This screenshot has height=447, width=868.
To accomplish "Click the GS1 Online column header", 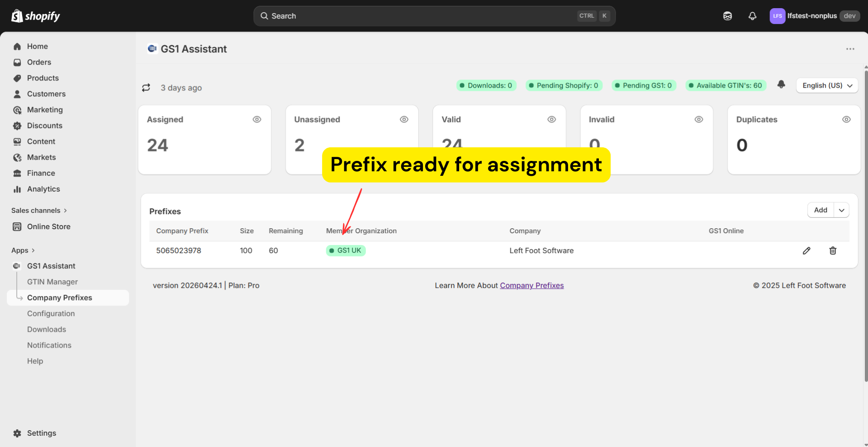I will [726, 231].
